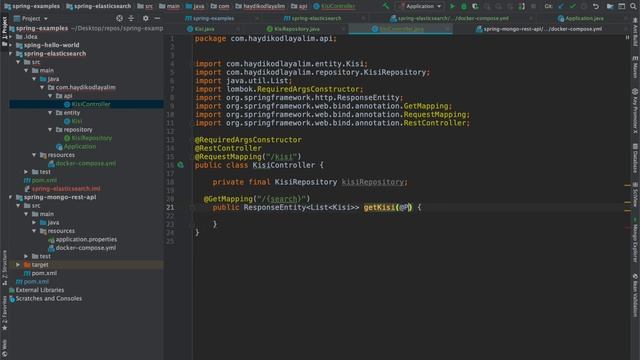The width and height of the screenshot is (640, 360).
Task: Click KisiController breadcrumb in navigation bar
Action: [x=334, y=6]
